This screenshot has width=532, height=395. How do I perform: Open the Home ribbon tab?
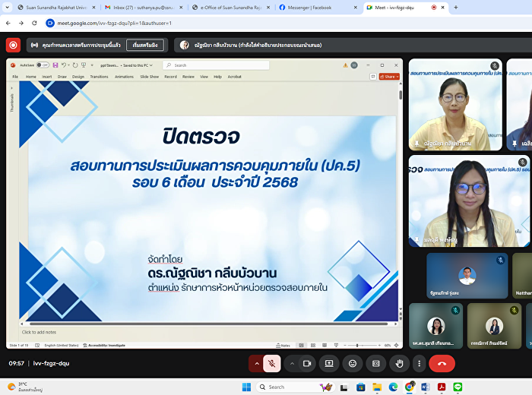pyautogui.click(x=31, y=77)
